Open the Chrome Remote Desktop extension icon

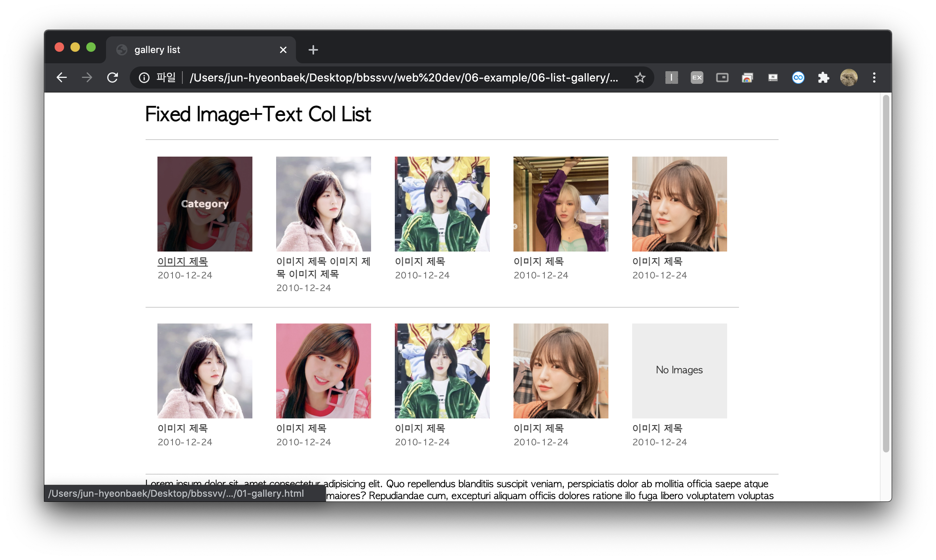(747, 78)
